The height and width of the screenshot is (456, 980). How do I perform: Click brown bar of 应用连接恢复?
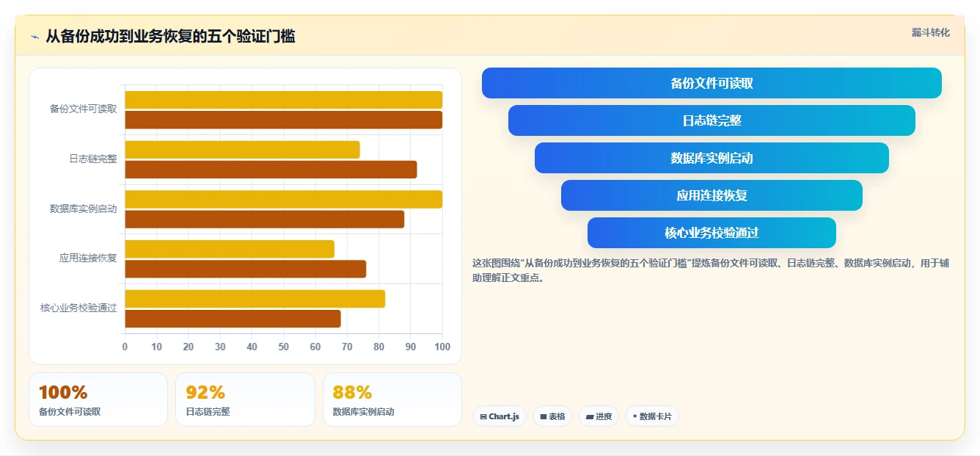click(245, 269)
